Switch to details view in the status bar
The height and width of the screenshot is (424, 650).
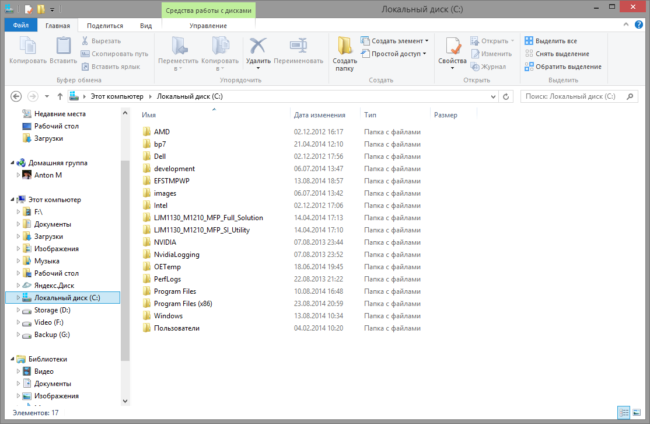[x=623, y=412]
